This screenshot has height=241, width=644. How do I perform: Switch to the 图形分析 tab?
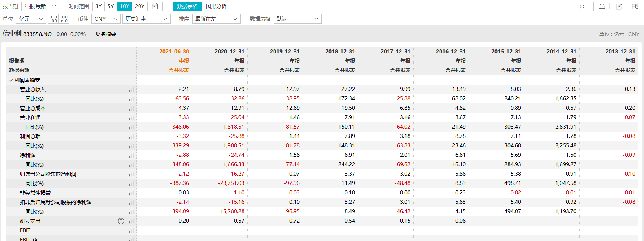[x=216, y=6]
